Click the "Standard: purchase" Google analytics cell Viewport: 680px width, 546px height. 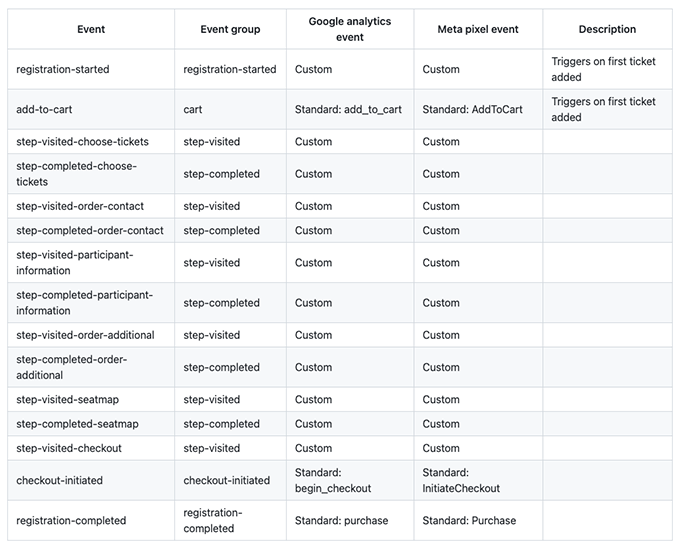(341, 520)
